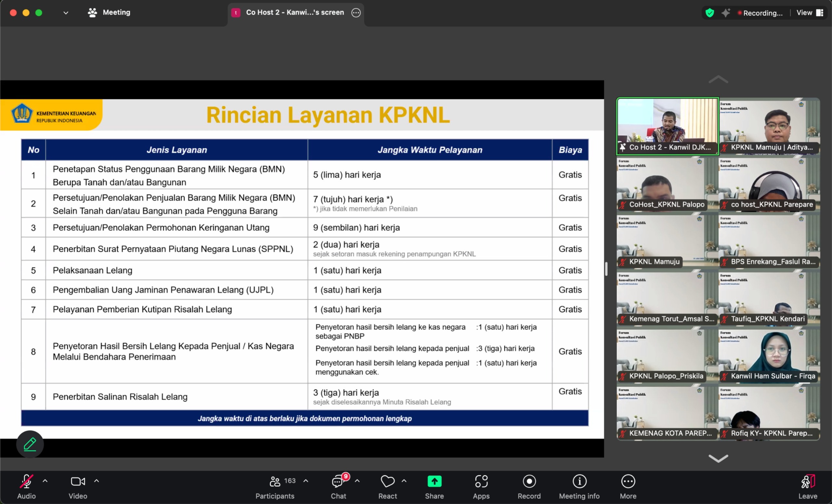The height and width of the screenshot is (504, 832).
Task: Expand video options caret
Action: coord(97,481)
